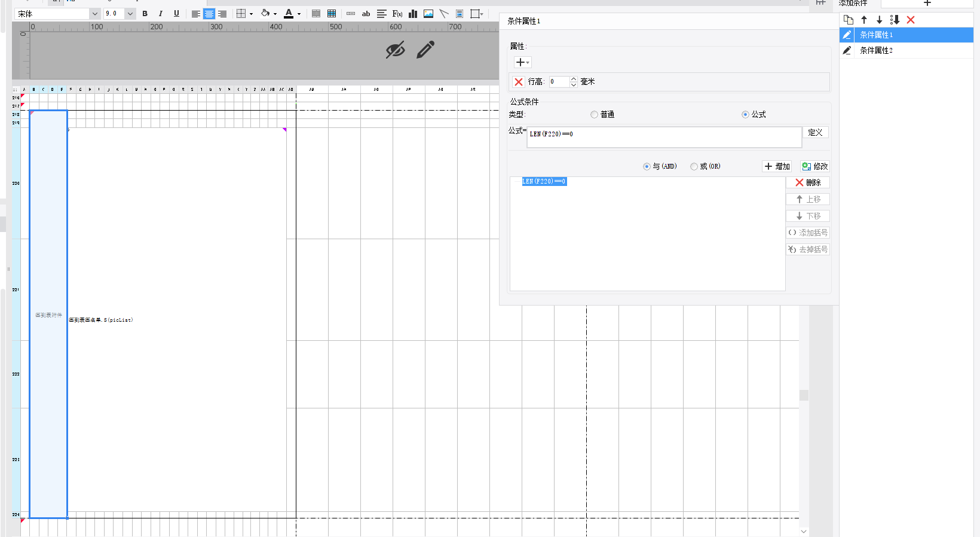Click the floating element icon
The width and height of the screenshot is (980, 537).
(475, 14)
